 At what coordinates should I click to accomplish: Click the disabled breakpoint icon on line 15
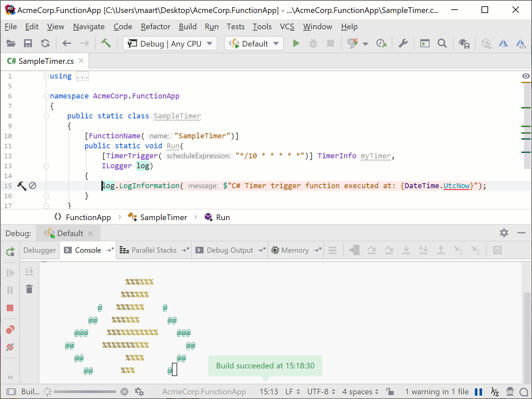33,186
